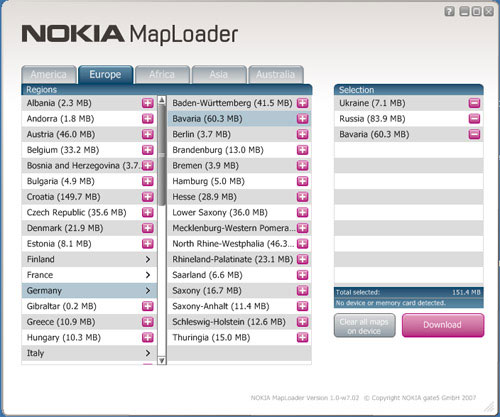
Task: Add Thuringia map with plus icon
Action: 302,338
